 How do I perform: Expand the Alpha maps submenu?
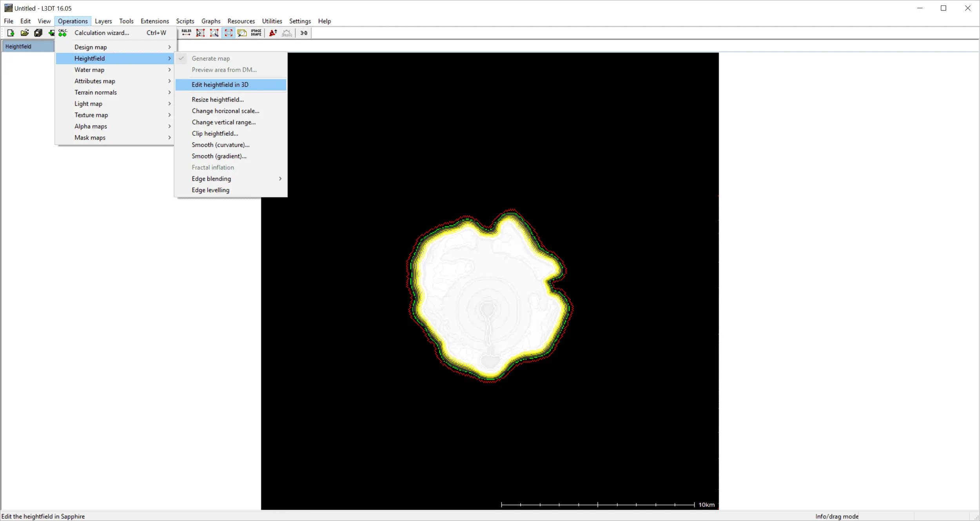[115, 126]
